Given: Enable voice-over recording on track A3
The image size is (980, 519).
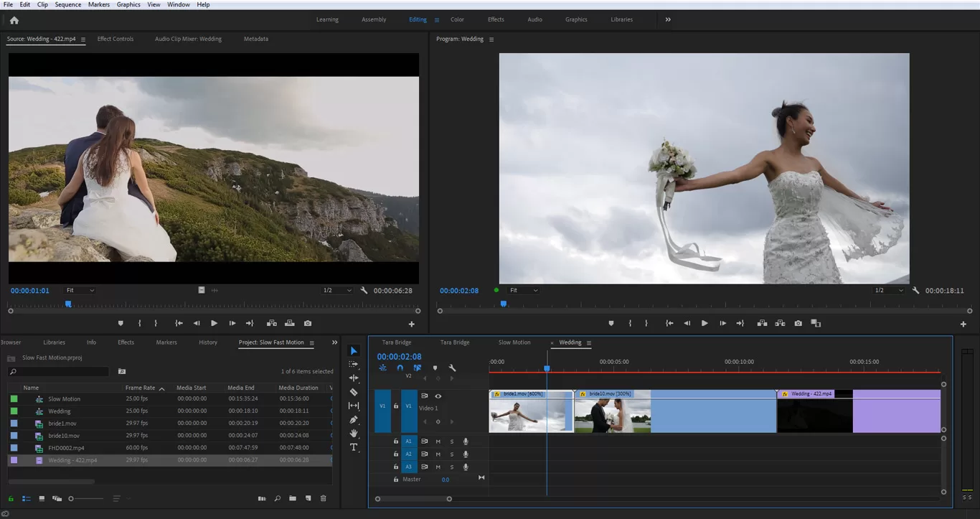Looking at the screenshot, I should coord(466,467).
